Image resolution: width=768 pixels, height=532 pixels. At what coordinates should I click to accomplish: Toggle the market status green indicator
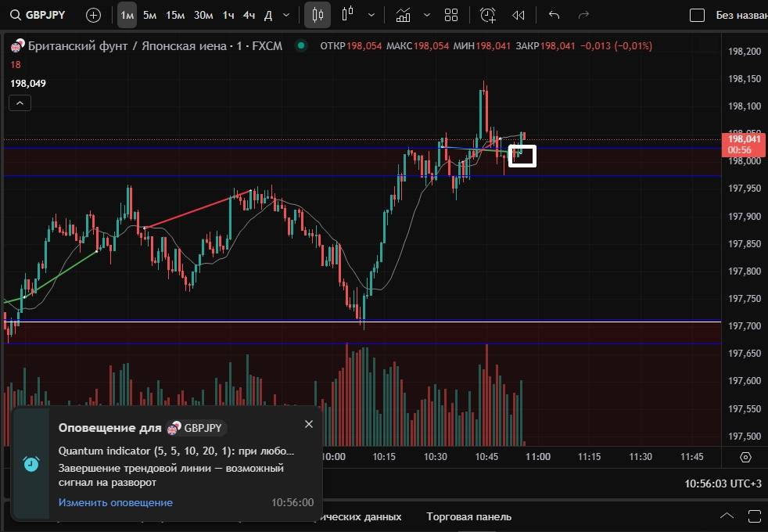(300, 46)
